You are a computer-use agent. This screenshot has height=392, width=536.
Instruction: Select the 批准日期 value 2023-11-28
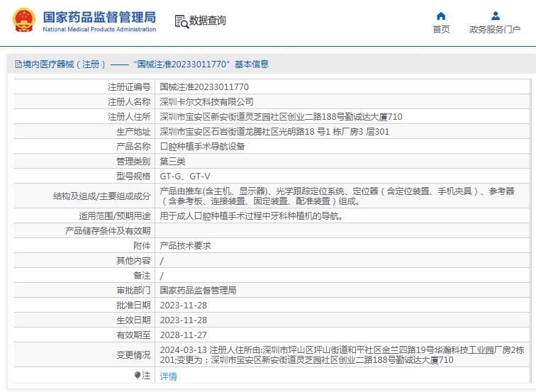(x=183, y=306)
